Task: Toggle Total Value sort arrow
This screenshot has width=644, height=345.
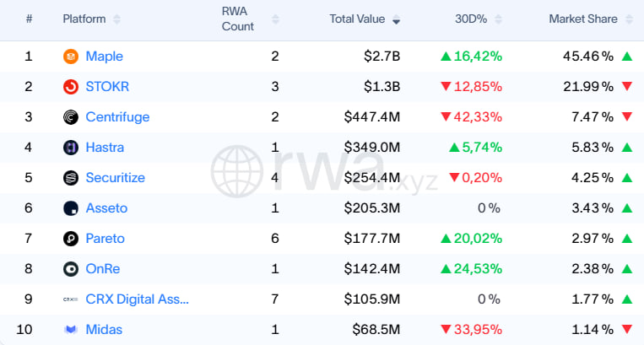Action: pyautogui.click(x=396, y=19)
